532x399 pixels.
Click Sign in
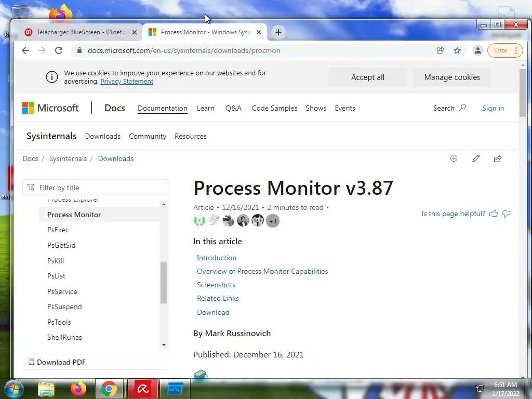tap(493, 108)
